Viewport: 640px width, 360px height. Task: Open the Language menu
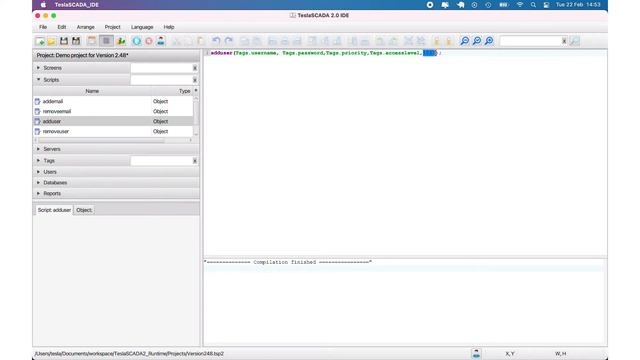pyautogui.click(x=142, y=27)
